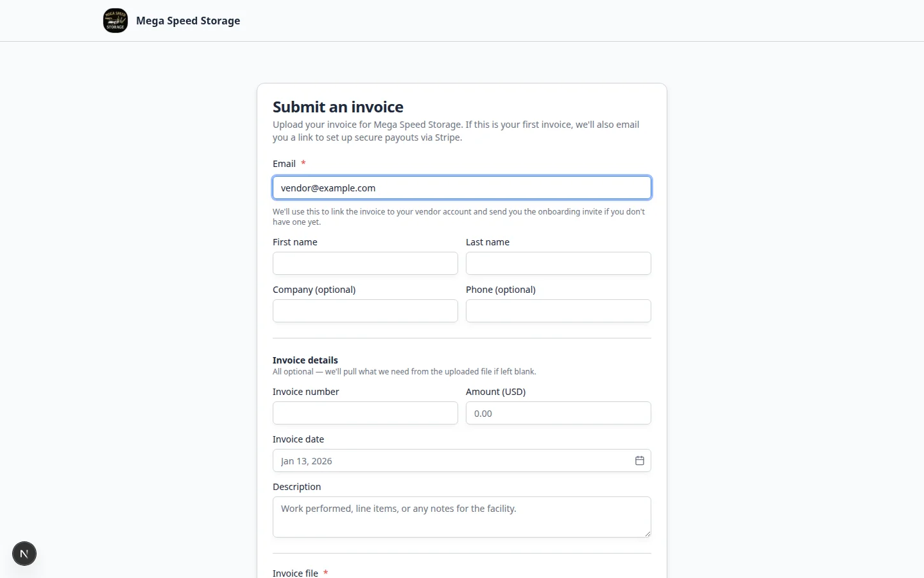This screenshot has width=924, height=578.
Task: Click into the Last name field
Action: tap(558, 263)
